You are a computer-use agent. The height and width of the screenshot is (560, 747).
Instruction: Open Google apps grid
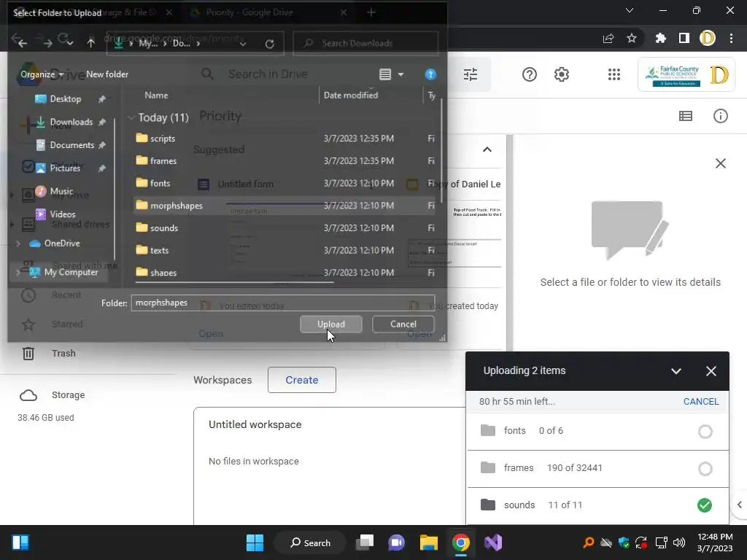pyautogui.click(x=614, y=74)
